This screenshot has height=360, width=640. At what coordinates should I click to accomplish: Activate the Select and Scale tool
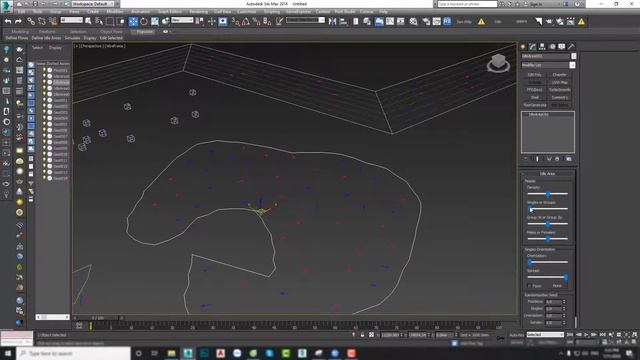(x=155, y=21)
